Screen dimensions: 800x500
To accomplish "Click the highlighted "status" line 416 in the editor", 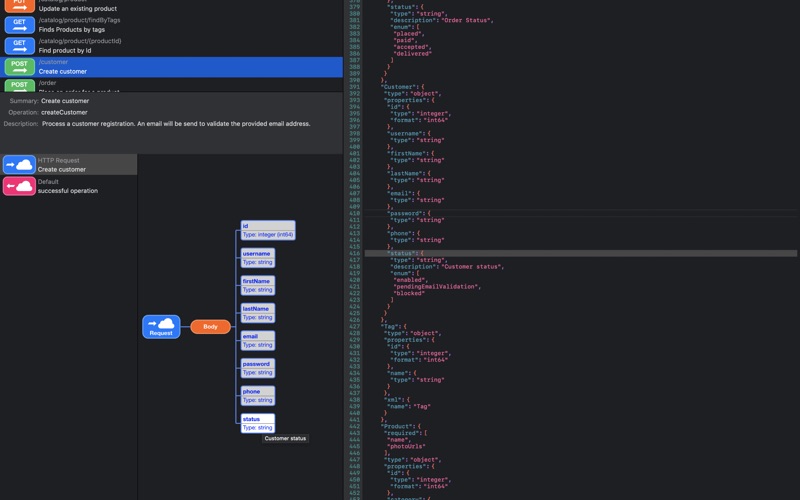I will point(581,254).
